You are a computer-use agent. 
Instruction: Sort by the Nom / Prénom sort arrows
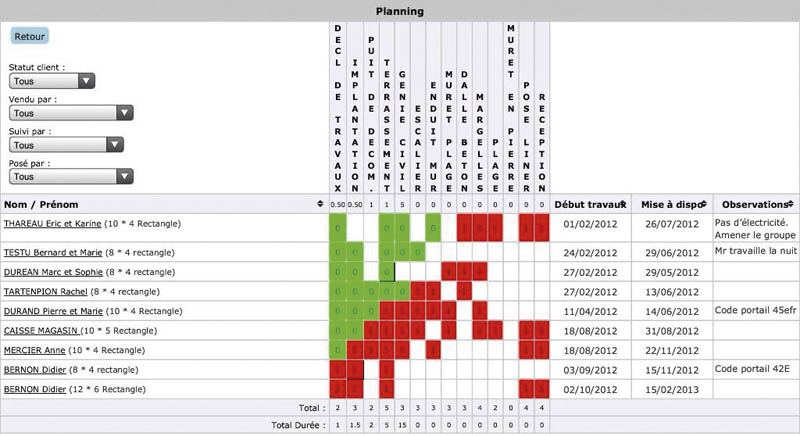pos(319,204)
